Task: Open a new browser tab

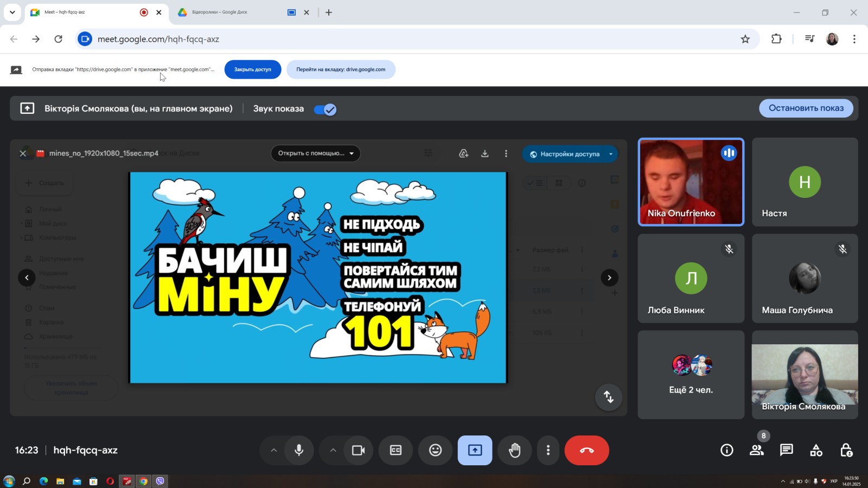Action: 329,12
